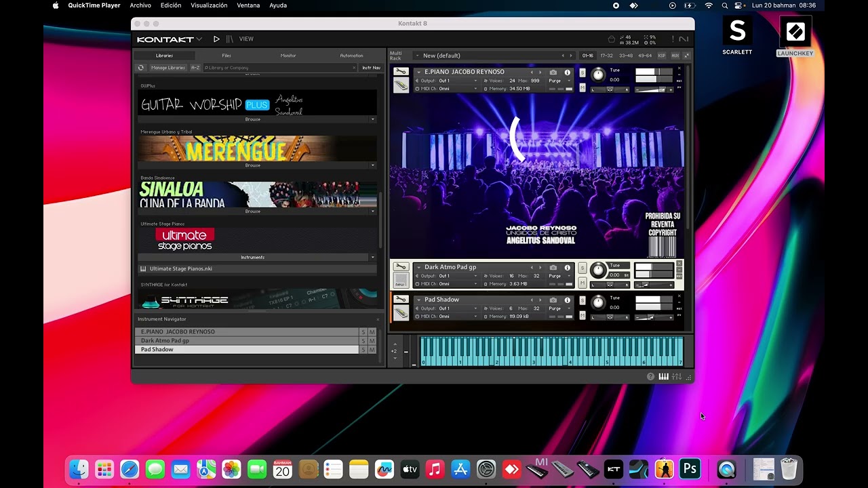The height and width of the screenshot is (488, 868).
Task: Show info for Dark Atmo Pad gp instrument
Action: coord(568,267)
